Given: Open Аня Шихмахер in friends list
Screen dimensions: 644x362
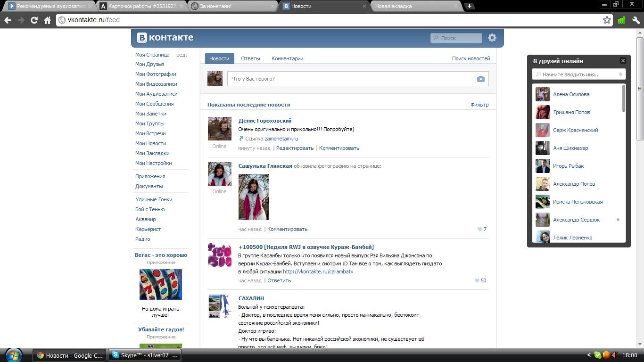Looking at the screenshot, I should (570, 148).
